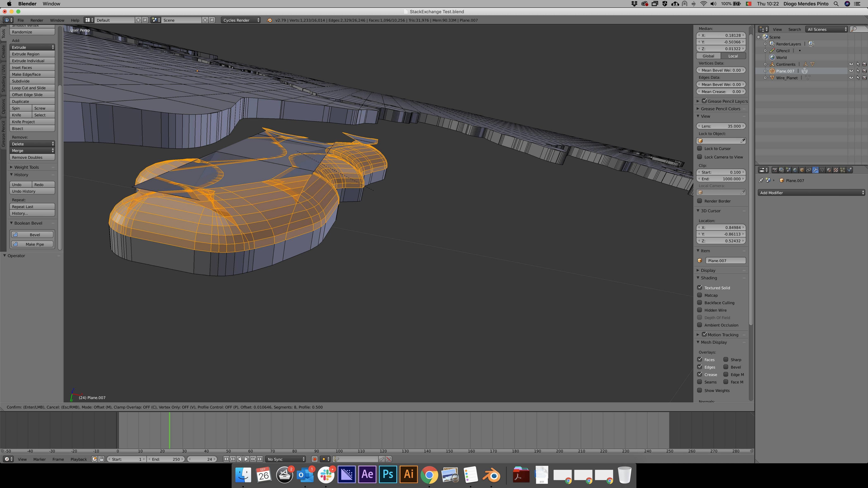Enable the Render Border checkbox

[700, 201]
